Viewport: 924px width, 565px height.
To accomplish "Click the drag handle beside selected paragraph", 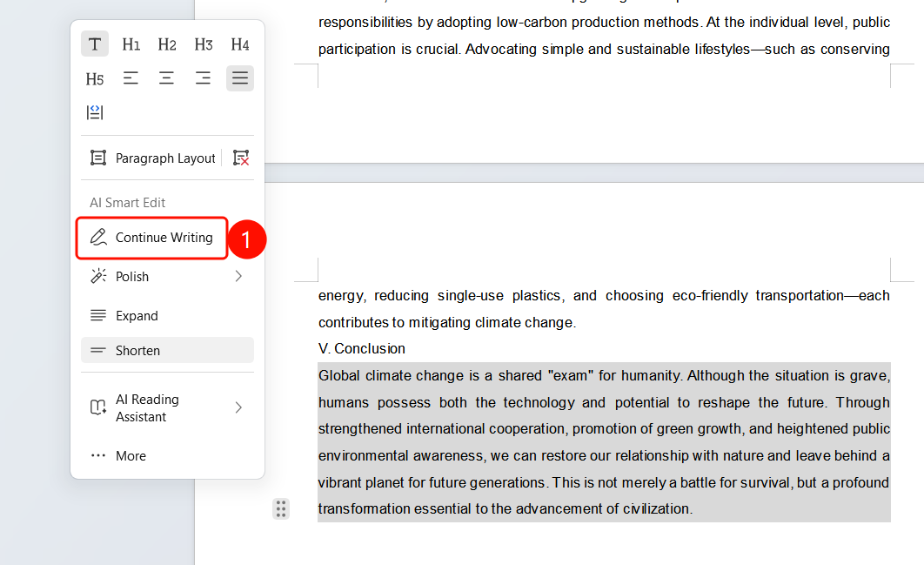I will (281, 508).
